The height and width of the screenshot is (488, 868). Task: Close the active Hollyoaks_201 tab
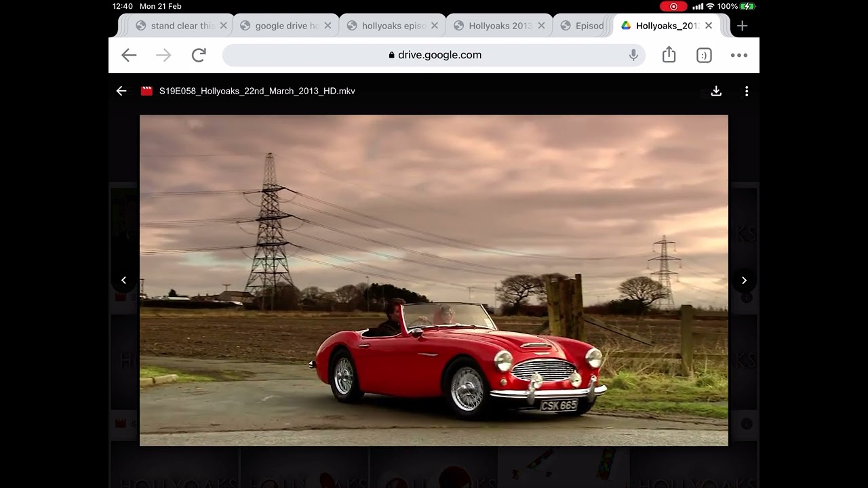point(709,26)
